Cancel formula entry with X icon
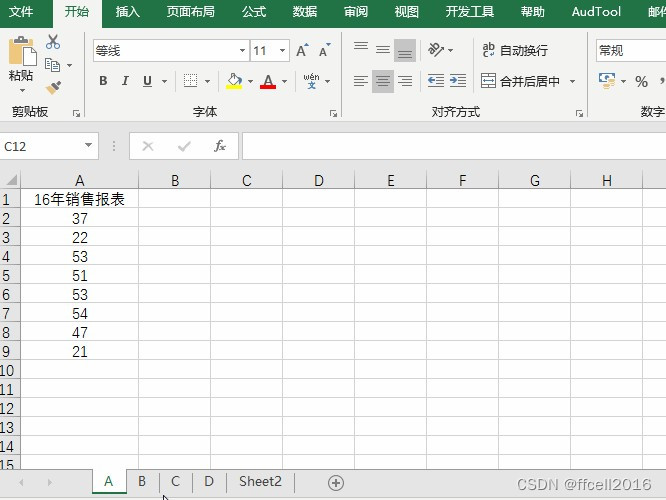 pyautogui.click(x=148, y=146)
